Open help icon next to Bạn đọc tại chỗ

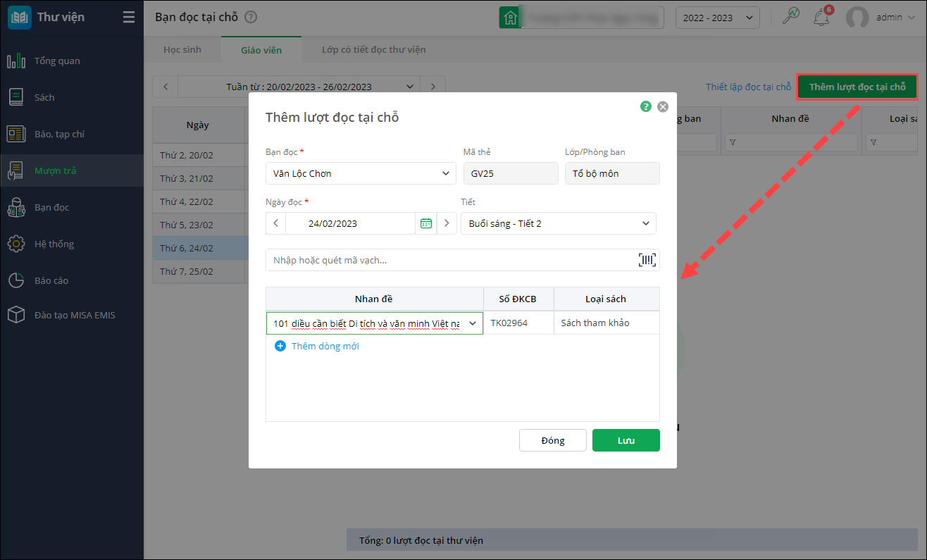pyautogui.click(x=251, y=18)
